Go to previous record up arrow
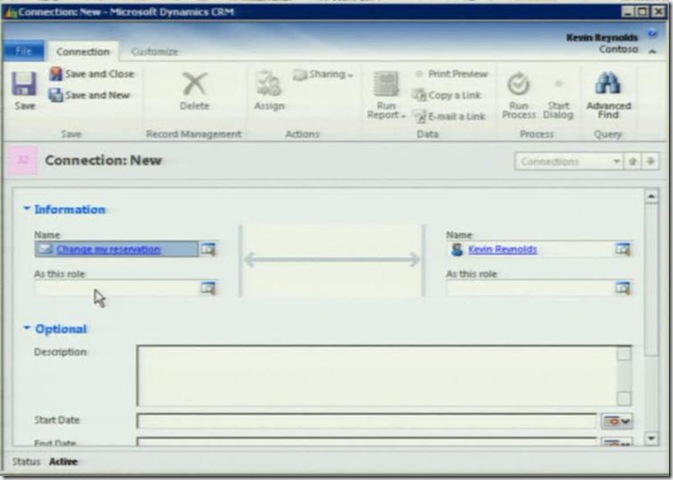This screenshot has height=480, width=673. (x=633, y=161)
